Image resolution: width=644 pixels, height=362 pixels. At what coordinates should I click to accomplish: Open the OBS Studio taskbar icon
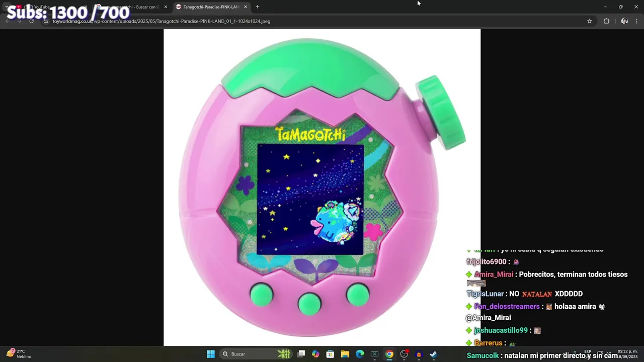pos(404,354)
